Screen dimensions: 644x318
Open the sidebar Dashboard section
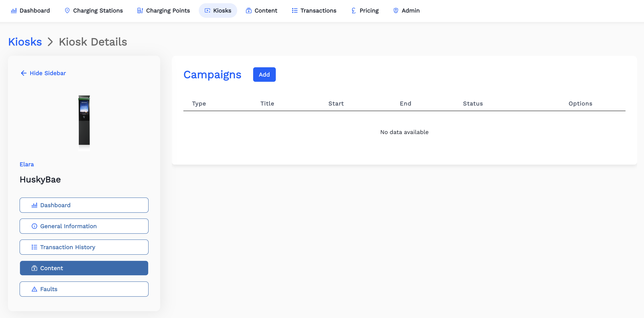84,205
